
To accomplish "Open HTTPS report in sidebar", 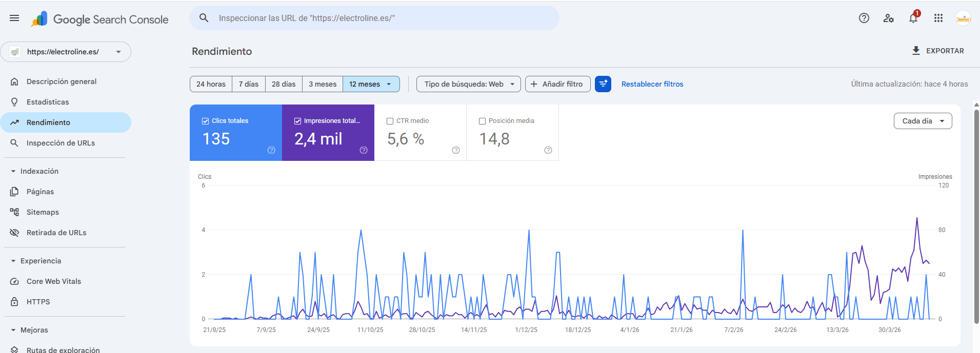I will tap(66, 302).
